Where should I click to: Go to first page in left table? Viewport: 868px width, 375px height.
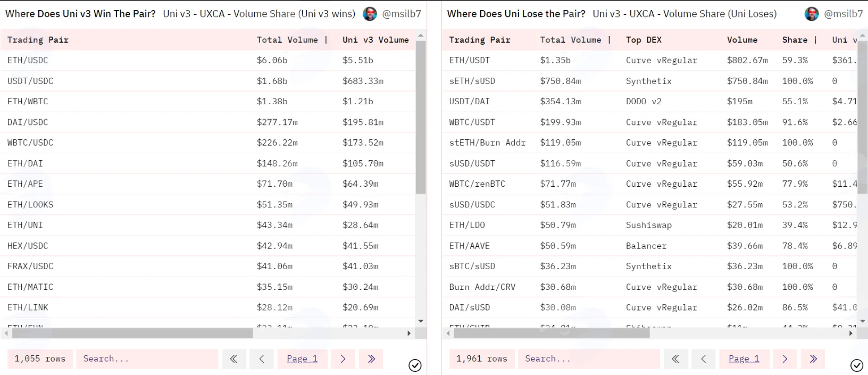(233, 359)
